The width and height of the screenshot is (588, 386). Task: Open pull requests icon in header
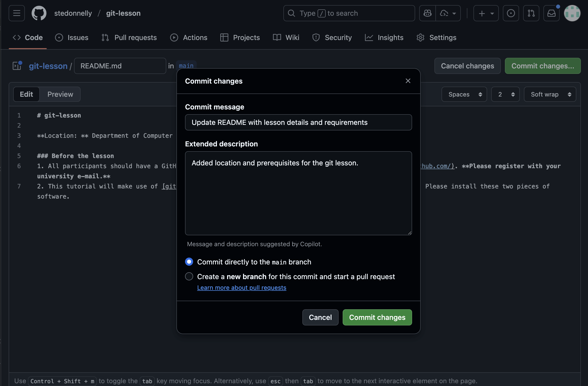click(x=531, y=13)
